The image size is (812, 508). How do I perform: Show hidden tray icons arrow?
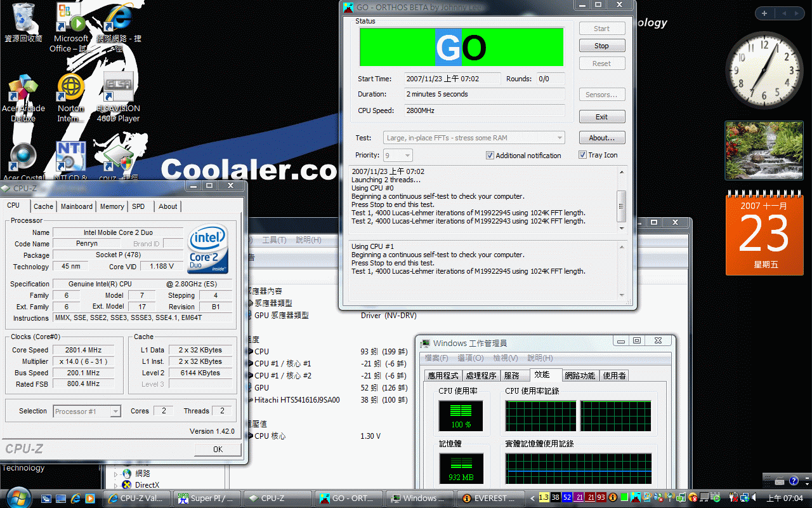(x=533, y=498)
